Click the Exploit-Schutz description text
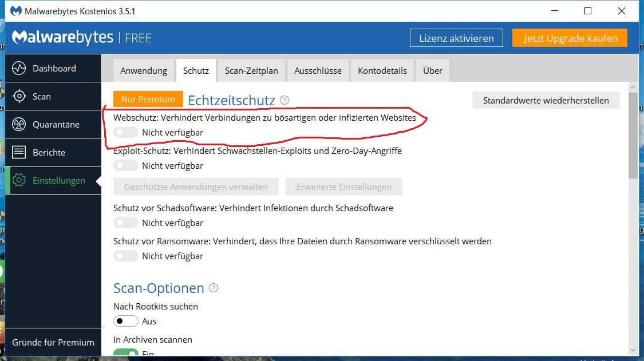Viewport: 644px width, 361px height. (258, 150)
